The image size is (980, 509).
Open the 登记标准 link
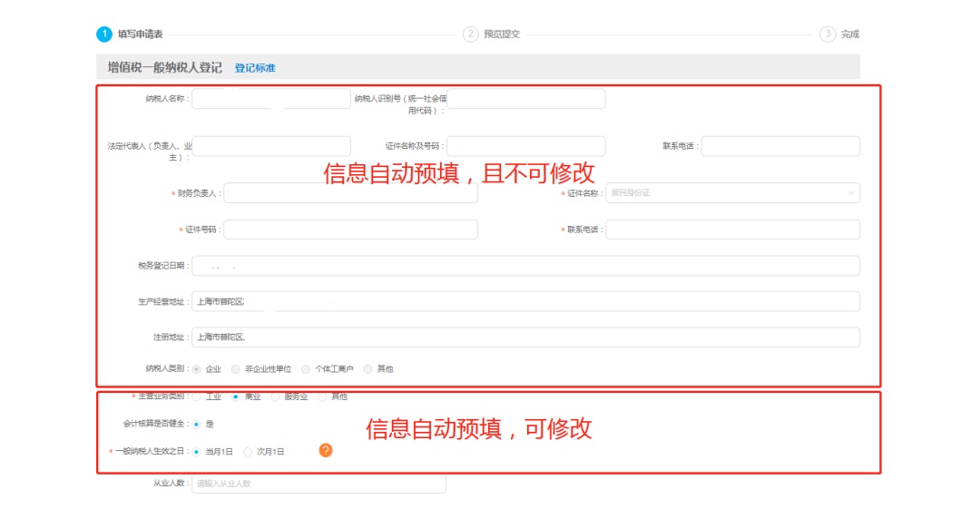click(x=255, y=68)
